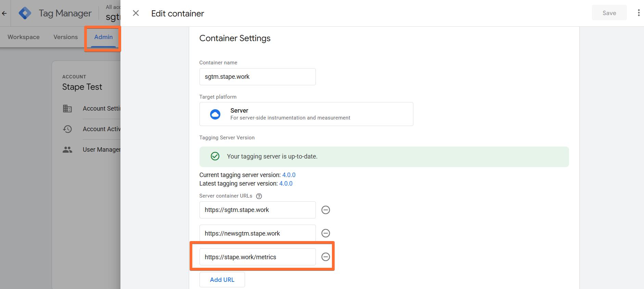644x289 pixels.
Task: Open Account Activity in the admin list
Action: [101, 129]
